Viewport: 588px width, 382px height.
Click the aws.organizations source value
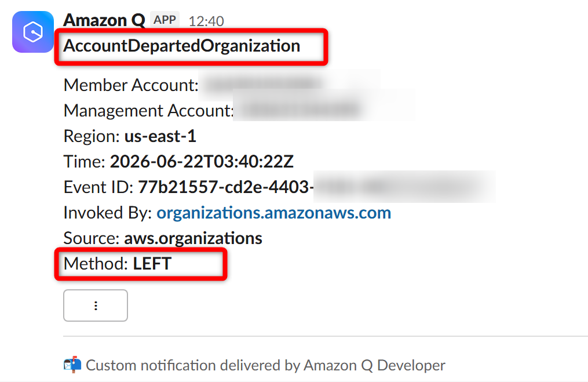pyautogui.click(x=193, y=238)
